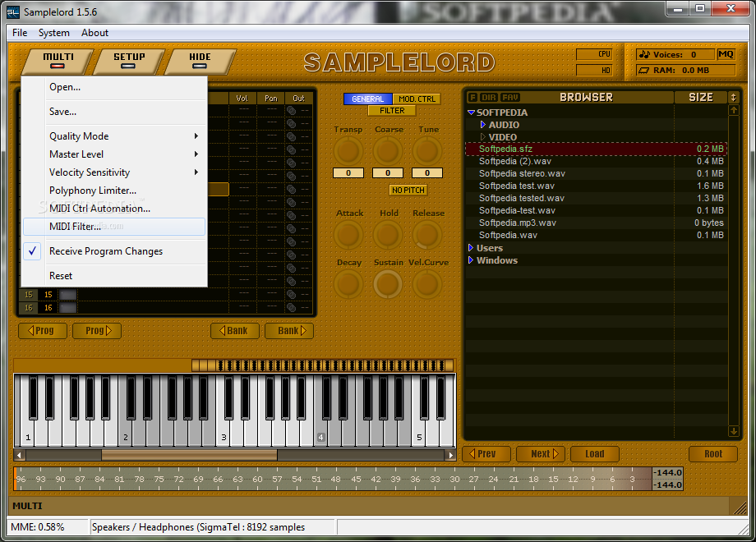This screenshot has height=542, width=756.
Task: Click the HD meter indicator
Action: pyautogui.click(x=594, y=71)
